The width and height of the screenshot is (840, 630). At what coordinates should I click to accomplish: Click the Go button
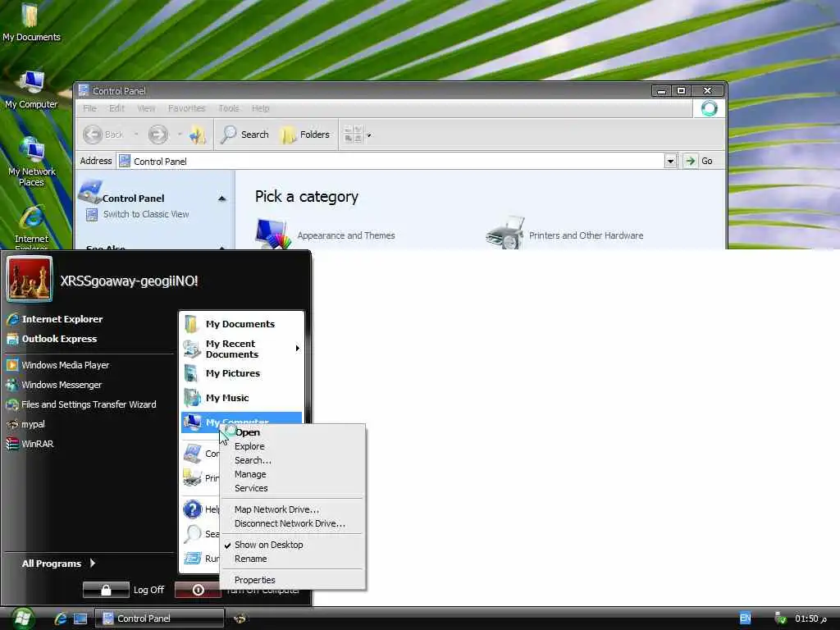tap(699, 161)
